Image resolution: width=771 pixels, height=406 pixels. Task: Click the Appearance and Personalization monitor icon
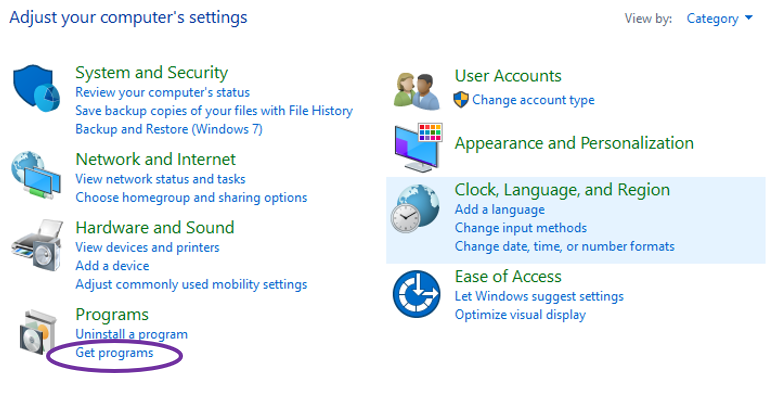click(418, 147)
